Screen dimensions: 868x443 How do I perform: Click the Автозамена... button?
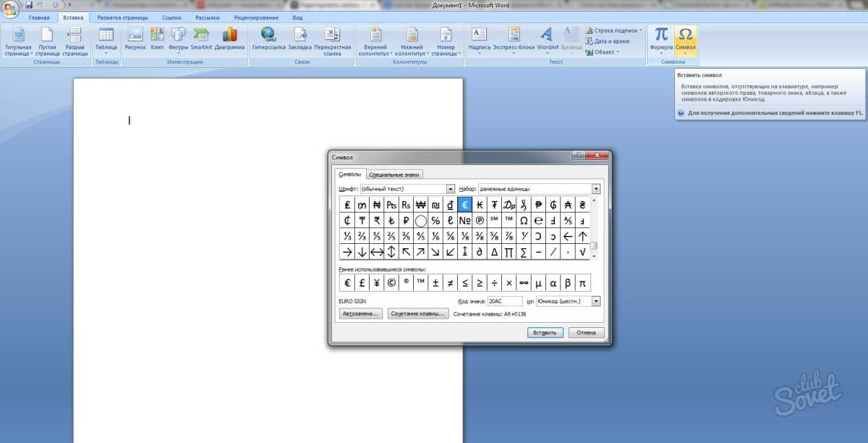click(x=360, y=314)
